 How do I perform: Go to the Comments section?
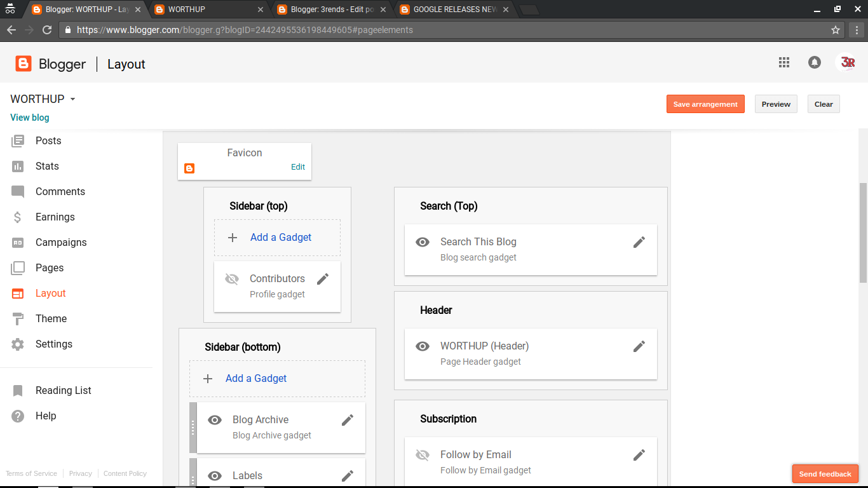60,191
